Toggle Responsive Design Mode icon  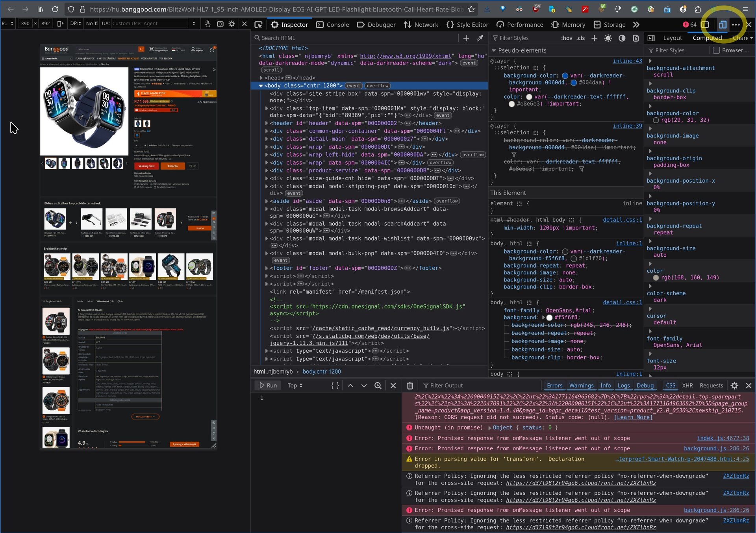(x=722, y=24)
